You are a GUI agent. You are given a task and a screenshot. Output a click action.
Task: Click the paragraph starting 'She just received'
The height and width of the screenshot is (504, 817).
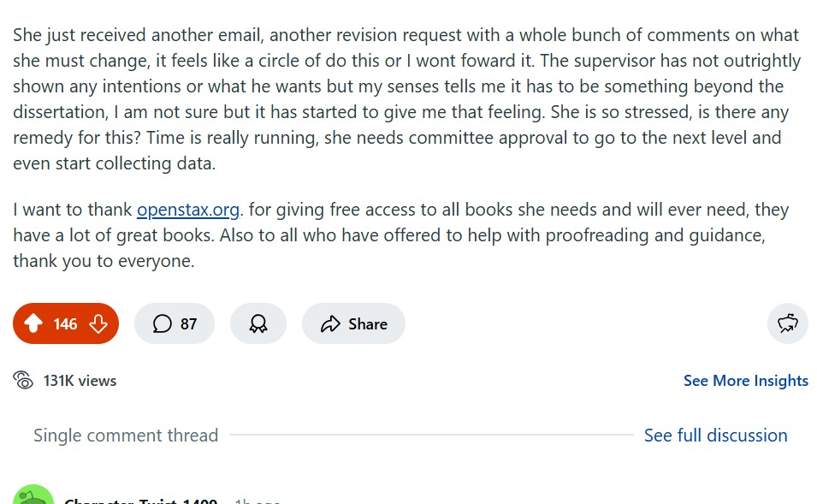(406, 99)
